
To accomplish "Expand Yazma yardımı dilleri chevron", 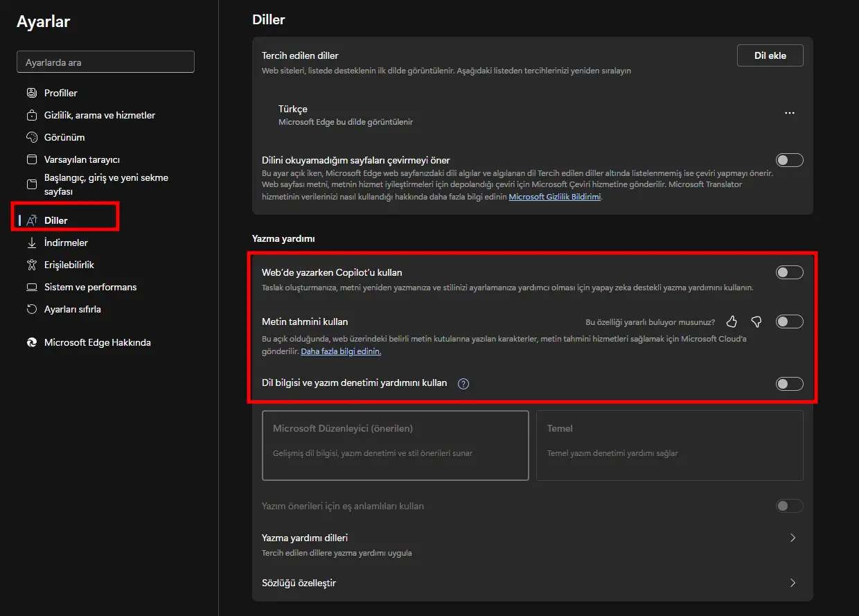I will [x=793, y=538].
